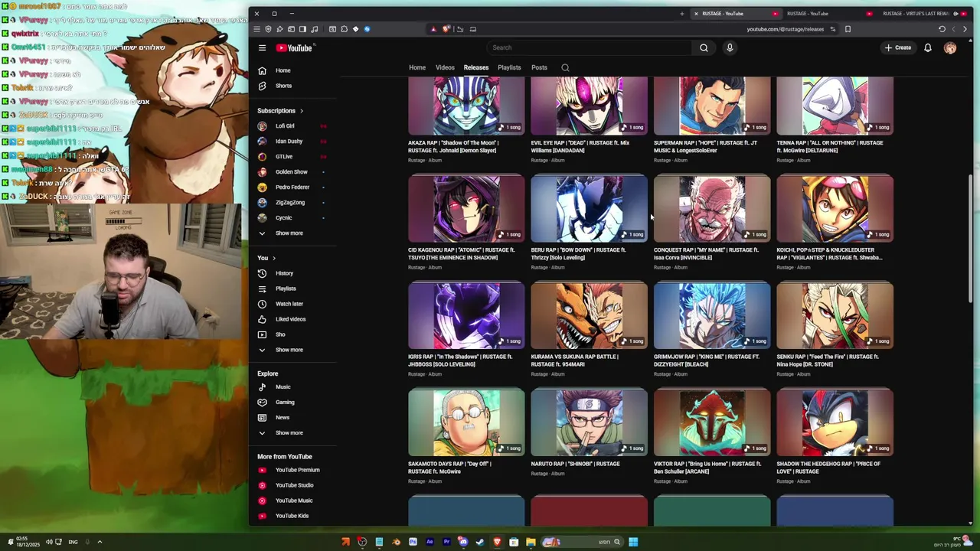Open the Subscriptions section chevron
This screenshot has height=551, width=980.
coord(301,111)
